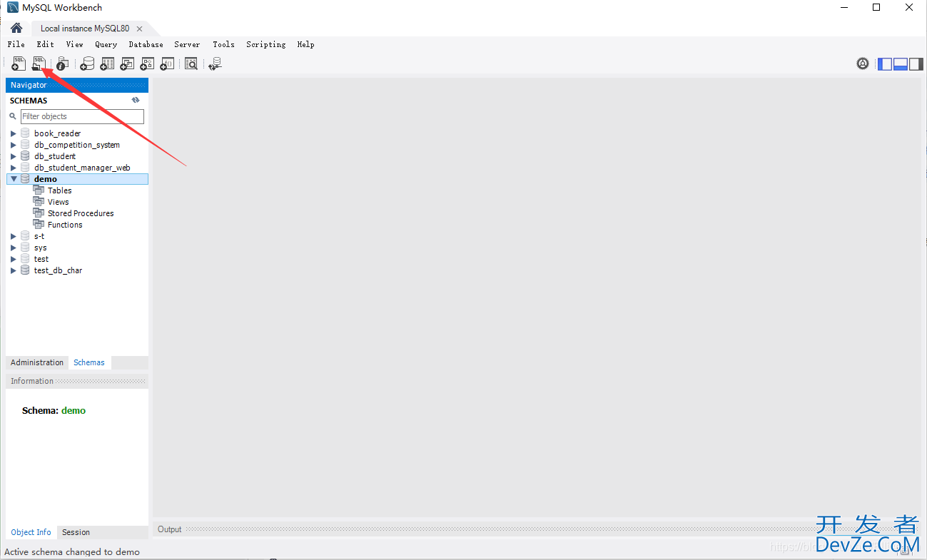Image resolution: width=927 pixels, height=560 pixels.
Task: Expand the db_student_manager_web schema
Action: (x=13, y=168)
